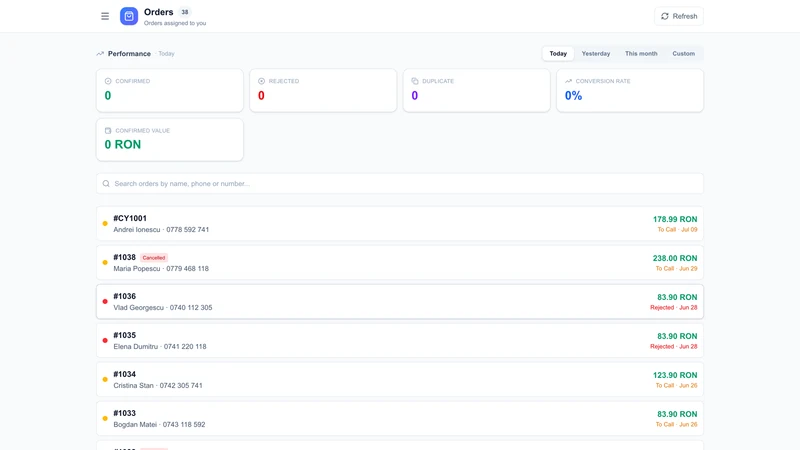Click the red status dot of #1036
Viewport: 800px width, 450px height.
click(105, 302)
